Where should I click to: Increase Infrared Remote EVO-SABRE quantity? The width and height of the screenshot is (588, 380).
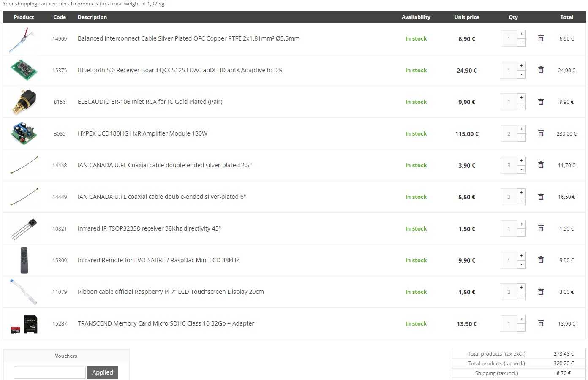pos(521,256)
